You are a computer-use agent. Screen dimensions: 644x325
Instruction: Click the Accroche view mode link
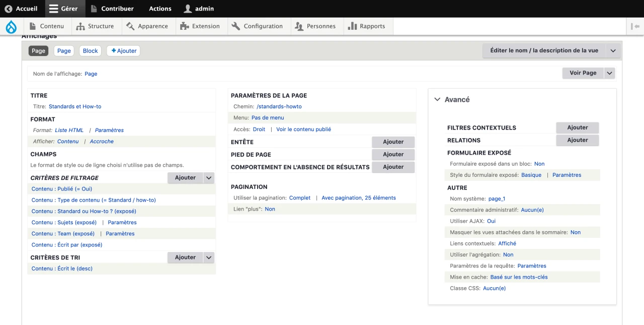coord(102,142)
